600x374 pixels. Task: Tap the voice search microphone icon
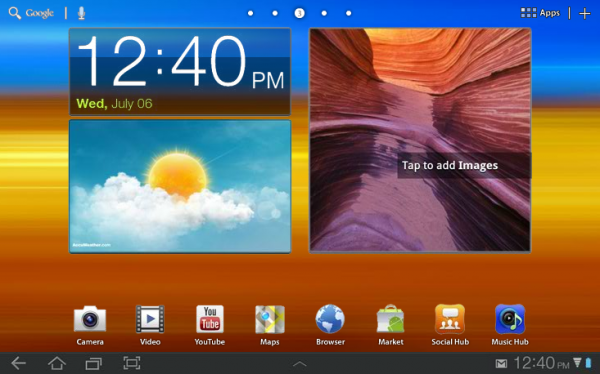pyautogui.click(x=81, y=13)
